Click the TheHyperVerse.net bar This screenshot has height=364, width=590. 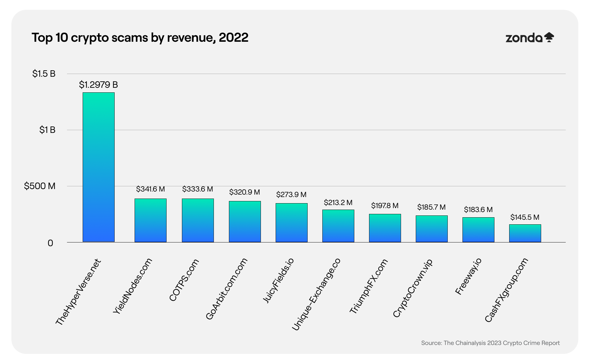tap(98, 167)
